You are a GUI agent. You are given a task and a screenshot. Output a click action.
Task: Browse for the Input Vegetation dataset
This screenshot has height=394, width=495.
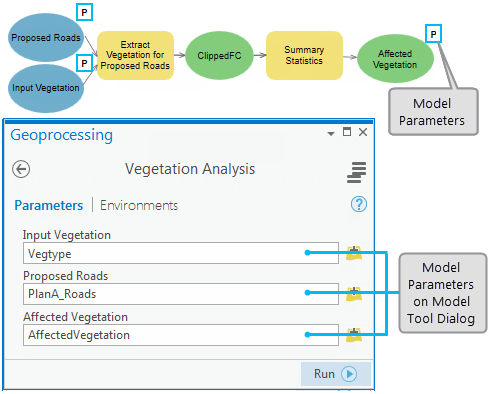click(x=354, y=253)
